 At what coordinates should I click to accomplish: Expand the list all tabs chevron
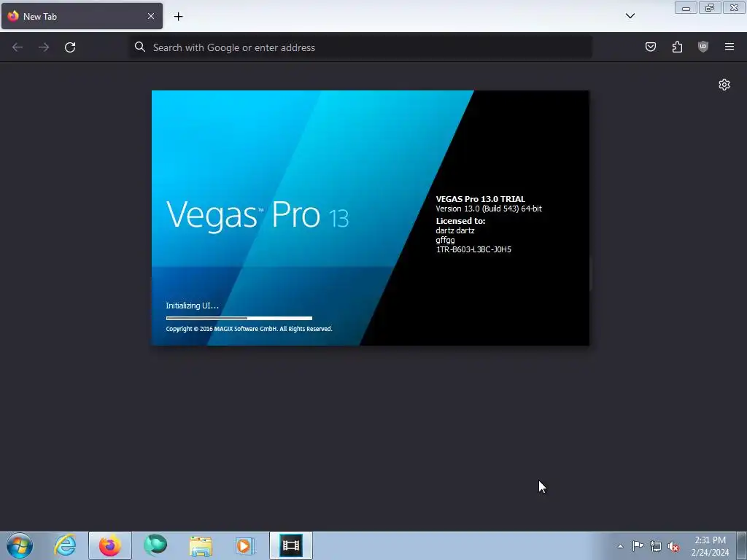click(630, 16)
